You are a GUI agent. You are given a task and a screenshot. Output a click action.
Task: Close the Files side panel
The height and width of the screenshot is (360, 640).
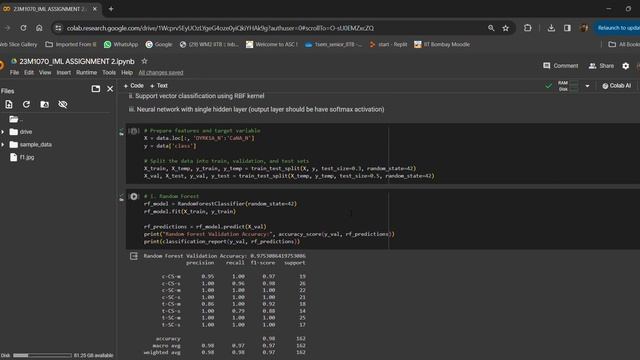click(x=110, y=89)
